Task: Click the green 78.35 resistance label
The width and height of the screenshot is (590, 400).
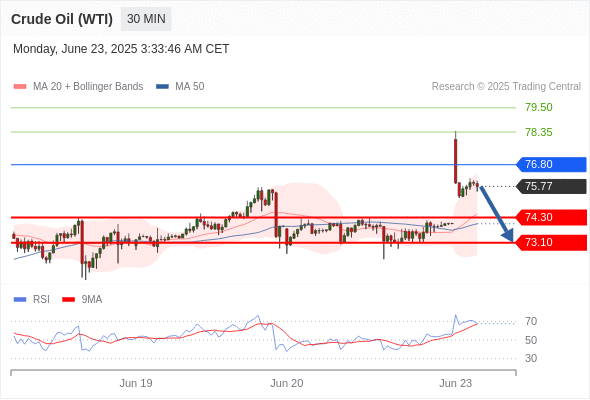Action: pos(539,132)
